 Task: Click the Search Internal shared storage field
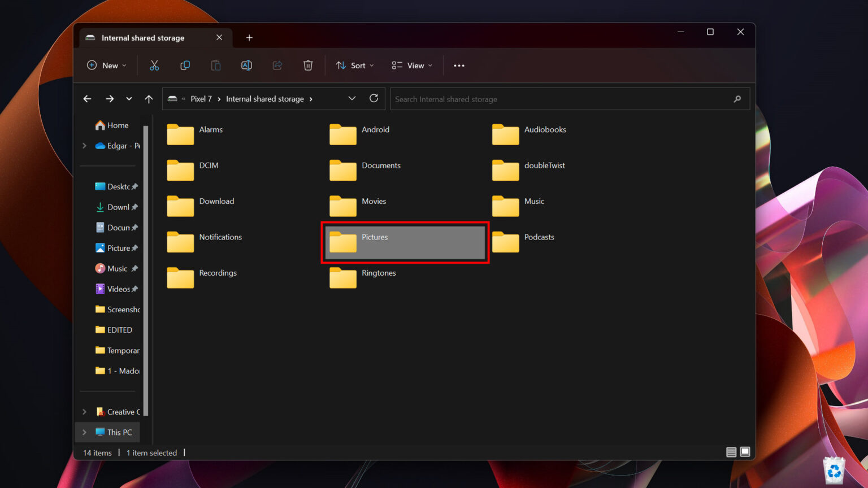(559, 99)
